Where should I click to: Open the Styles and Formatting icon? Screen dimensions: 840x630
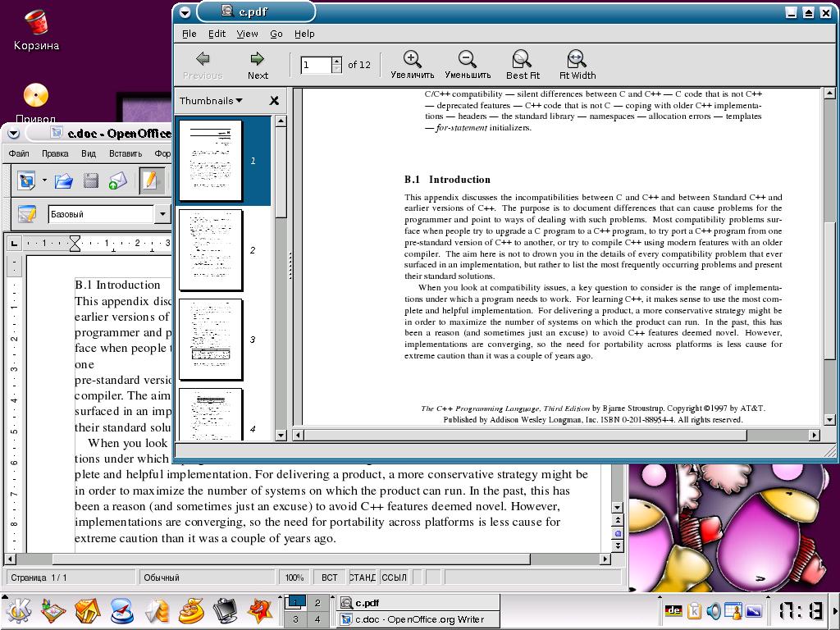pyautogui.click(x=27, y=214)
